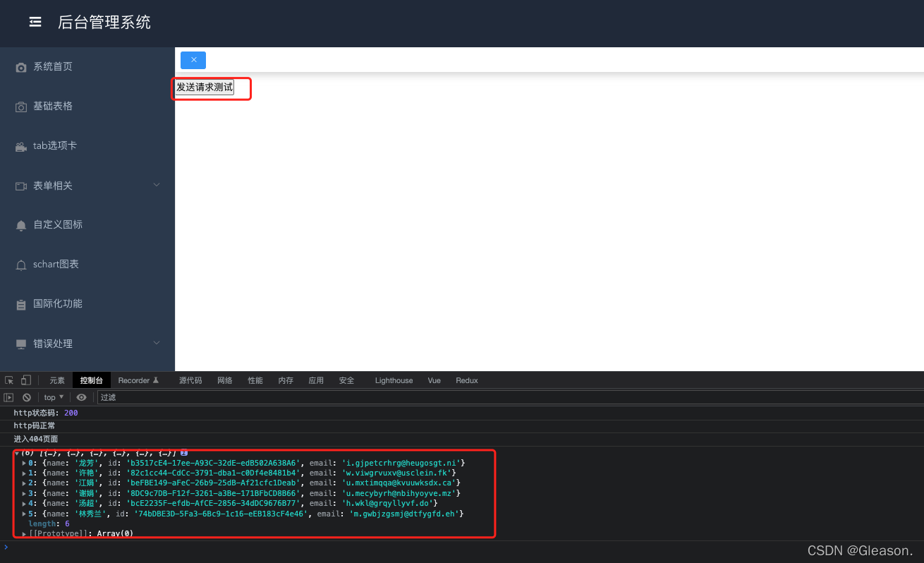Open the 网络 tab
924x563 pixels.
pos(225,380)
